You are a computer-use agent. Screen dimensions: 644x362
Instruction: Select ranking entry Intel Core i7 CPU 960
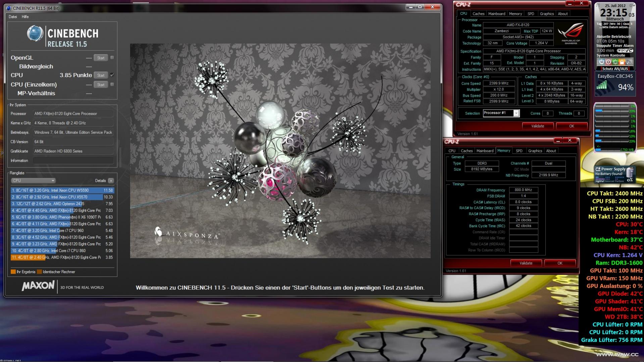pos(62,230)
